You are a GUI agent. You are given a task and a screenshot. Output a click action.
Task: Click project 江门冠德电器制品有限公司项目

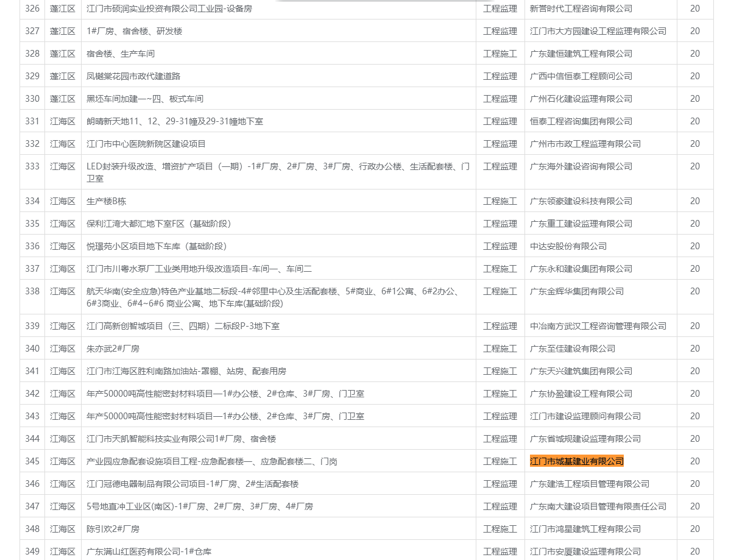[x=192, y=484]
